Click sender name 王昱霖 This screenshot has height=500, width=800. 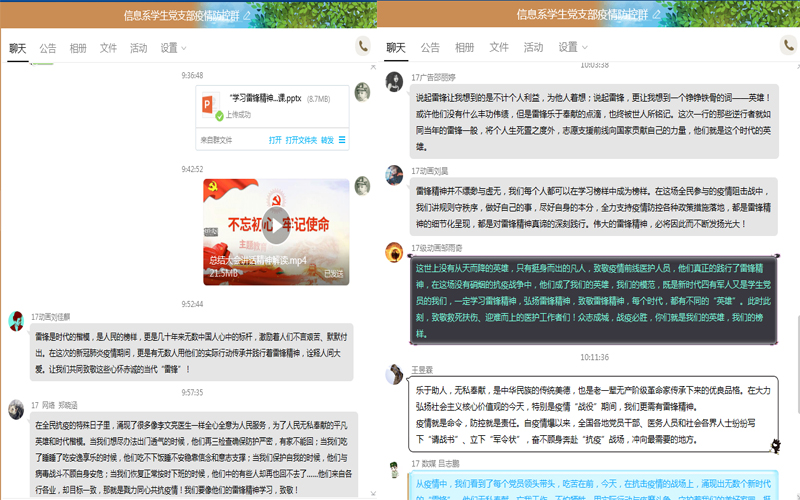click(422, 369)
